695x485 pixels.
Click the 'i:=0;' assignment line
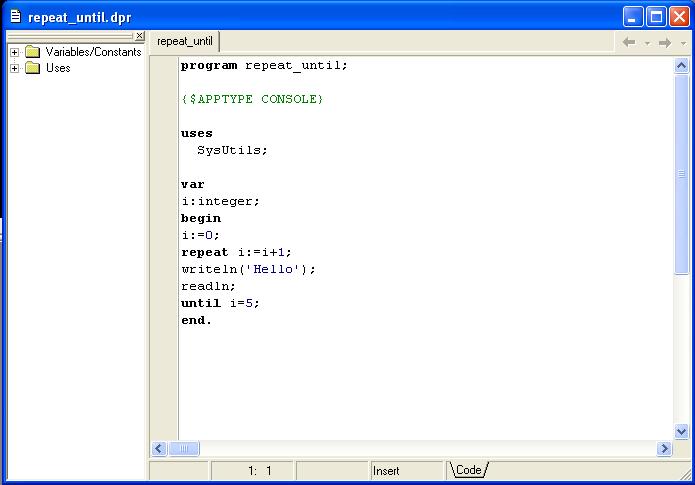tap(200, 235)
